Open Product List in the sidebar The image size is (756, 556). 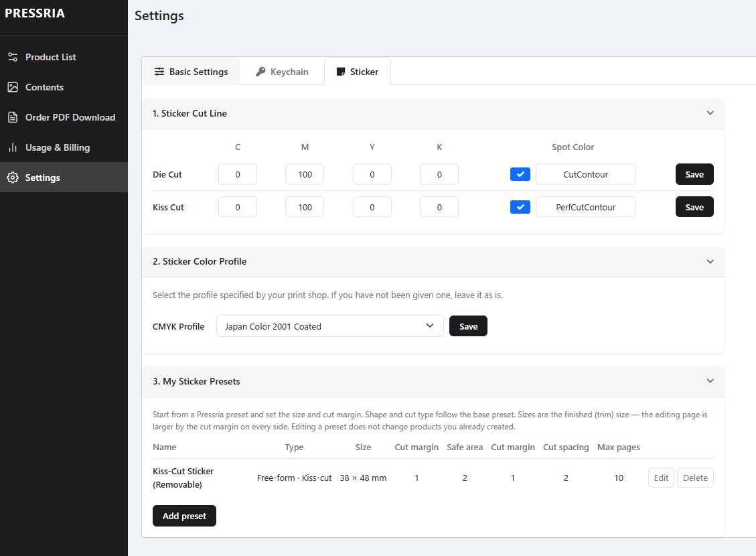(64, 57)
